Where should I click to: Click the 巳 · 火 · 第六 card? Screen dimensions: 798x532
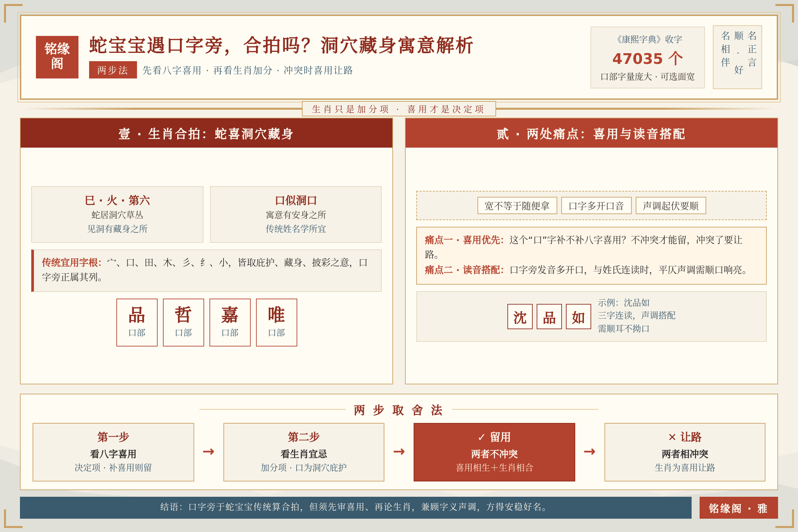[117, 214]
